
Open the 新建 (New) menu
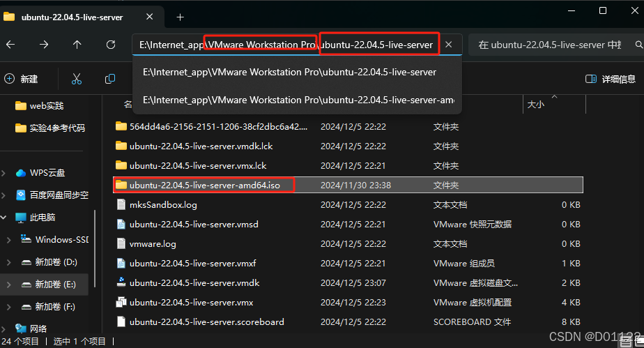21,79
